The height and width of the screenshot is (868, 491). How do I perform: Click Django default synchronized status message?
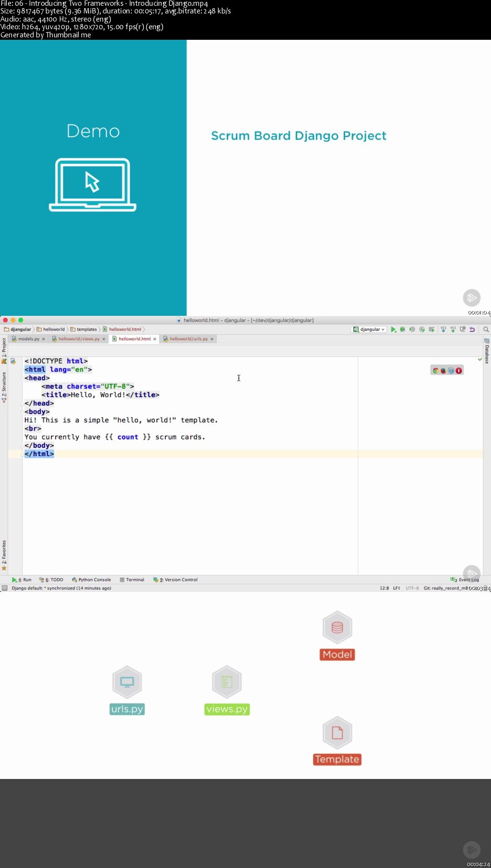(x=61, y=588)
